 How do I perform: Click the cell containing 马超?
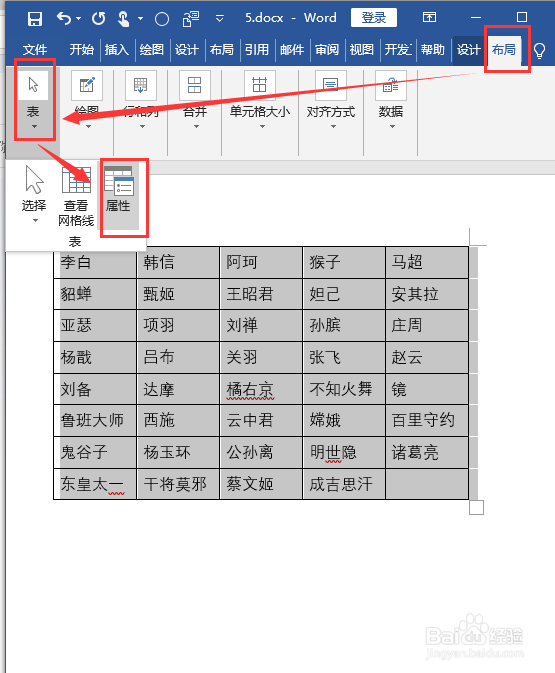pos(427,262)
